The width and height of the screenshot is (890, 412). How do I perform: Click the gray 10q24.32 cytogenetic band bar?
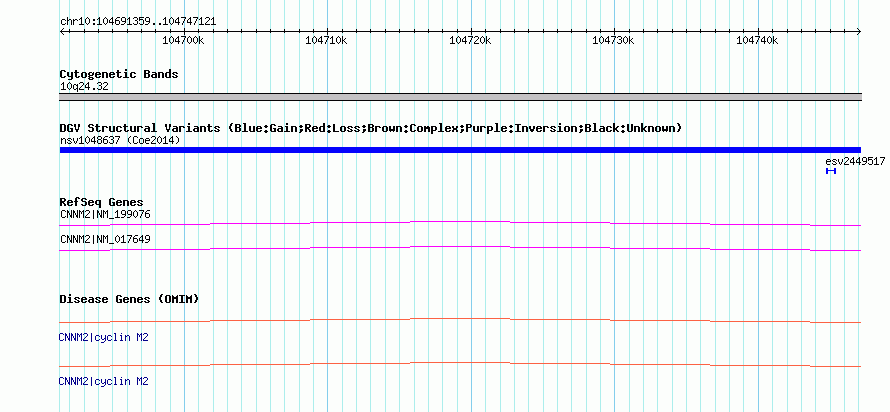point(460,97)
